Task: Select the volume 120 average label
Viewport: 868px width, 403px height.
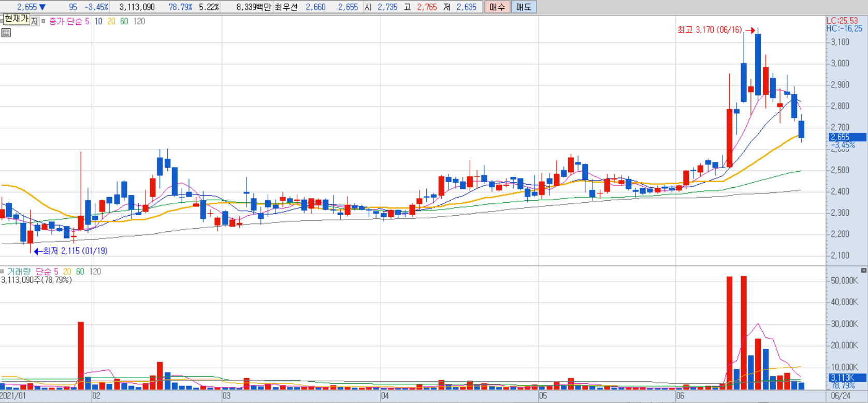Action: [95, 272]
